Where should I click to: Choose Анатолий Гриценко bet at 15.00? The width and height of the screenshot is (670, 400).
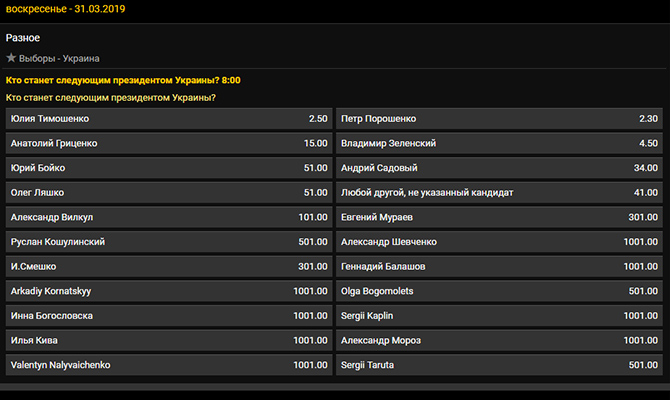168,143
